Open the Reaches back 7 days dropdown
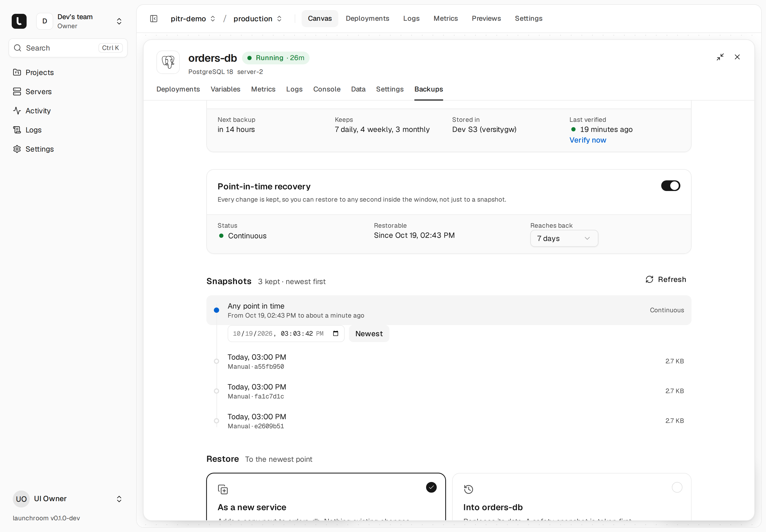Image resolution: width=766 pixels, height=532 pixels. click(x=564, y=239)
